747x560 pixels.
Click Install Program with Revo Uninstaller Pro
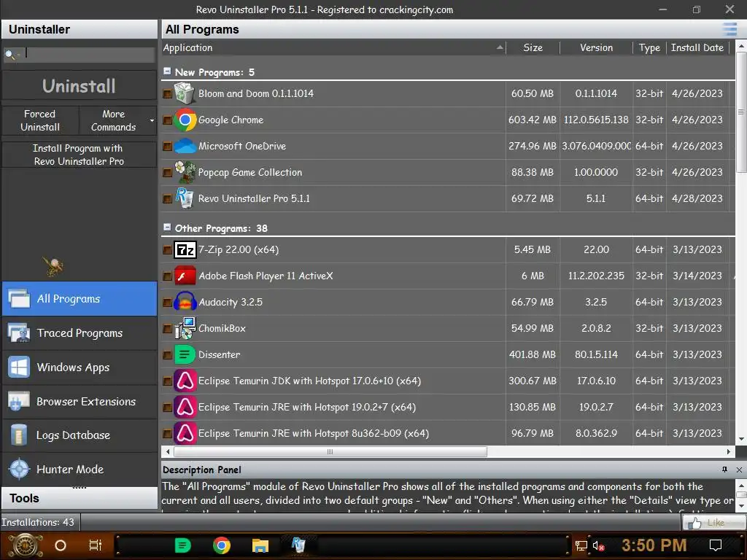(79, 155)
